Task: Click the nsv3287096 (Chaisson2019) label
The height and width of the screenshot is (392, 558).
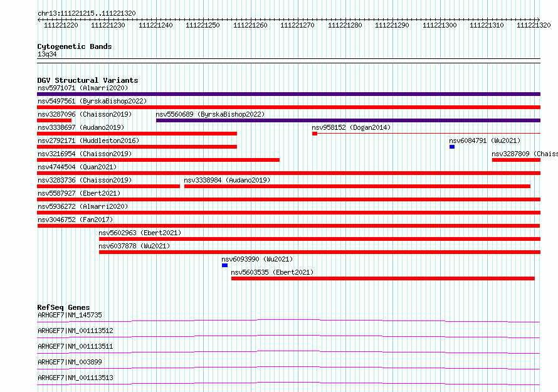Action: 85,114
